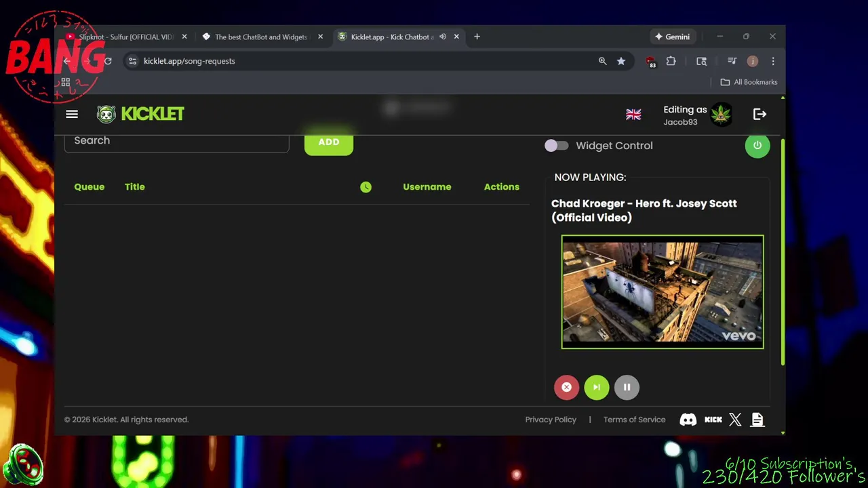868x488 pixels.
Task: Click the green power button
Action: [757, 145]
